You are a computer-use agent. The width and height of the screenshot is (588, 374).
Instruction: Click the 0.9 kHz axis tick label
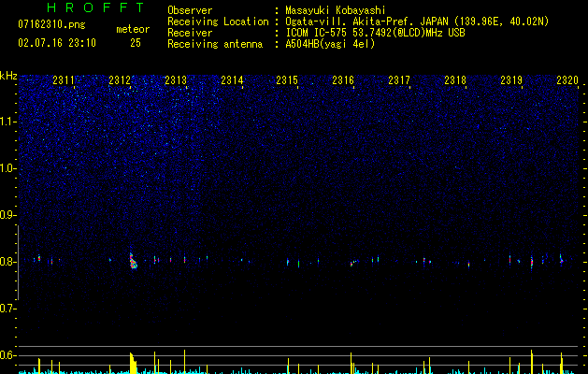(x=8, y=215)
